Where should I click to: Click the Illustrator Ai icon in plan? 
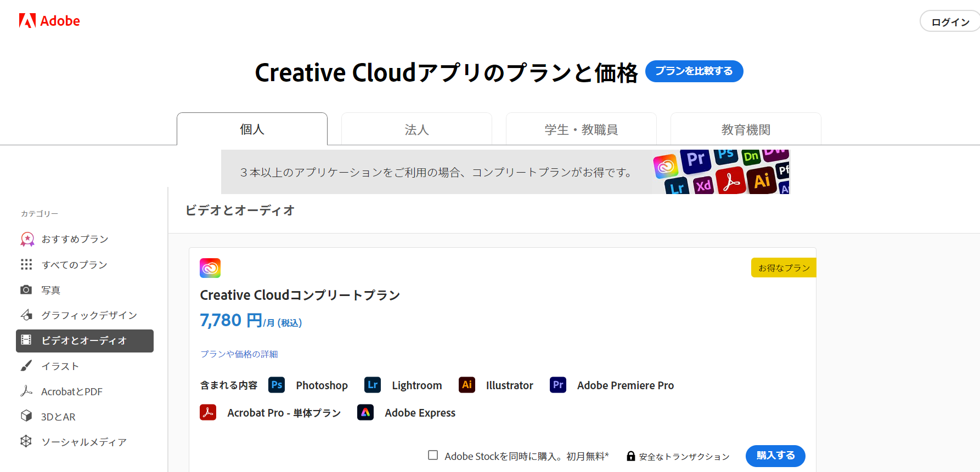click(x=467, y=385)
